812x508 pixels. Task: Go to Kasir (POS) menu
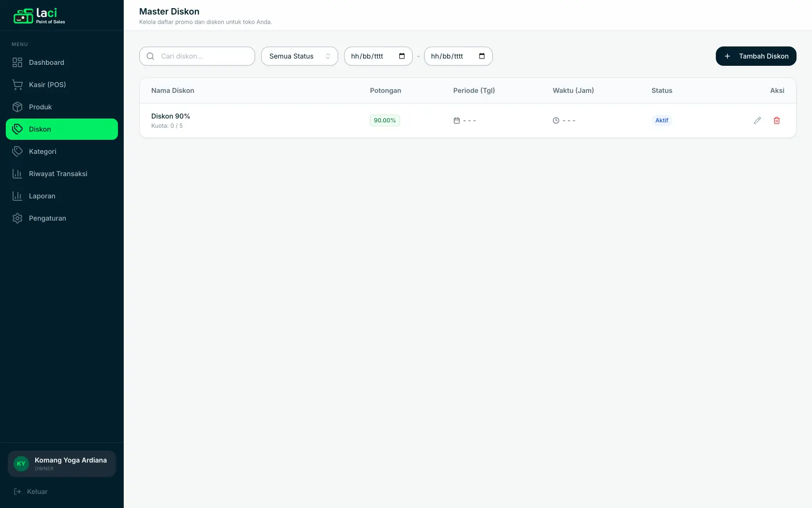click(62, 85)
